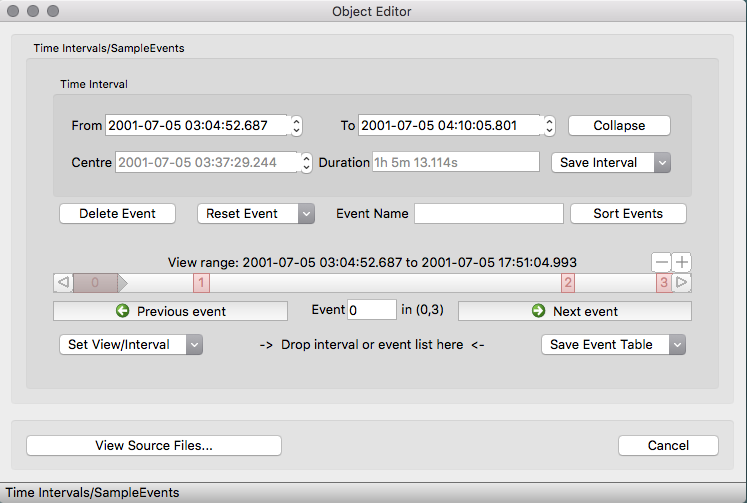Open the Save Event Table dropdown
Viewport: 747px width, 503px height.
tap(614, 344)
